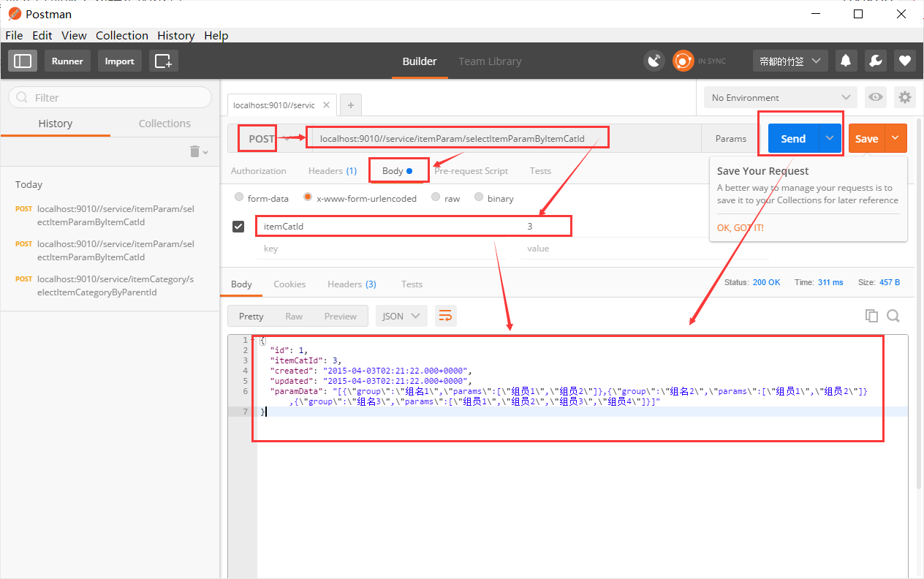Select the raw body radio button
The width and height of the screenshot is (924, 579).
(x=436, y=197)
